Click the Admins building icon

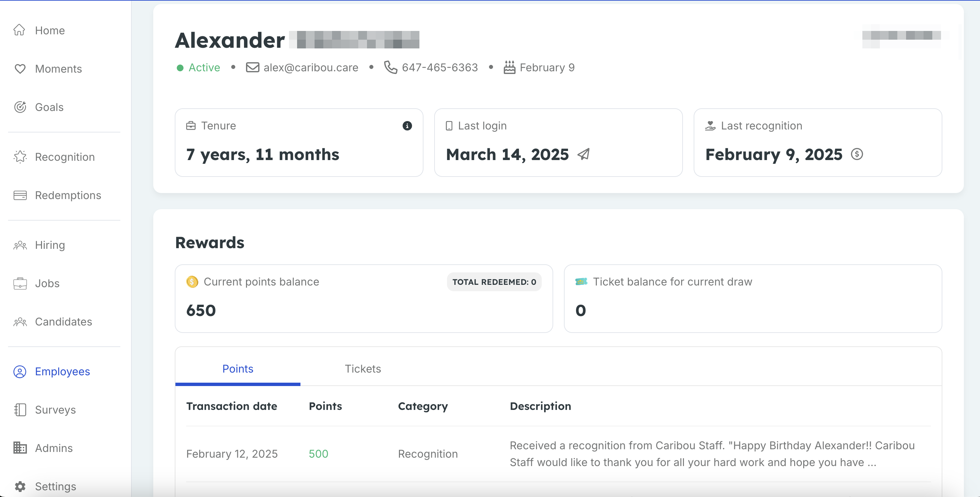pos(20,448)
